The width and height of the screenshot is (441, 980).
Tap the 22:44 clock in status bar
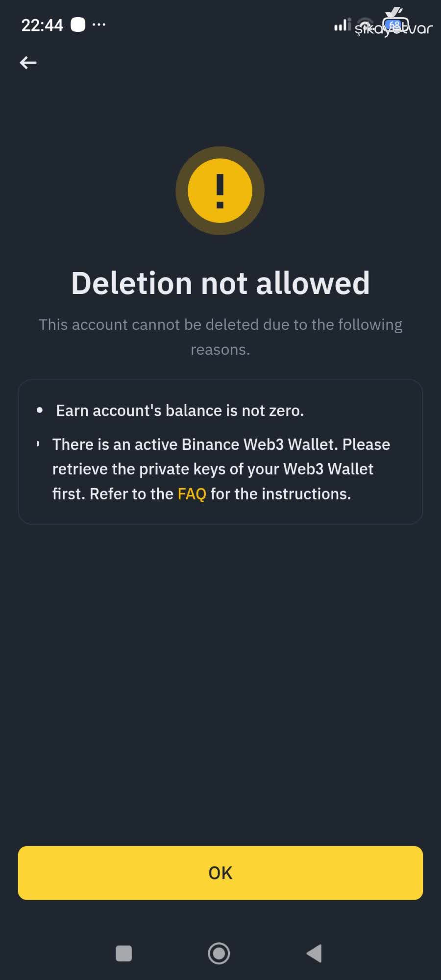coord(42,25)
